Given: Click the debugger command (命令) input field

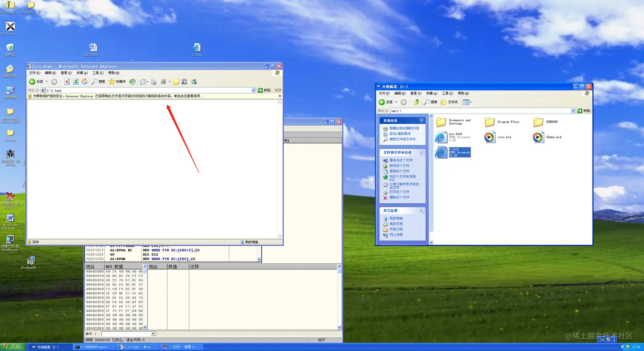Looking at the screenshot, I should [x=126, y=334].
